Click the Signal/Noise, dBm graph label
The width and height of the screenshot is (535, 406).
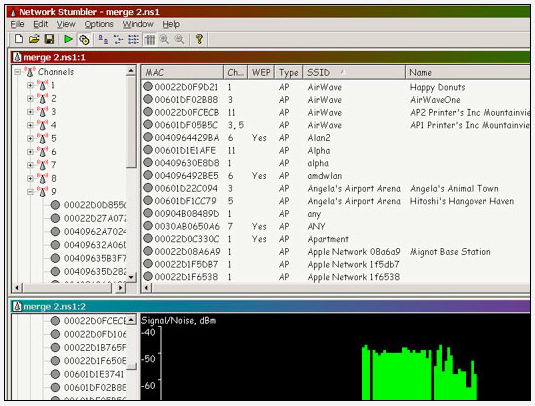pos(178,320)
